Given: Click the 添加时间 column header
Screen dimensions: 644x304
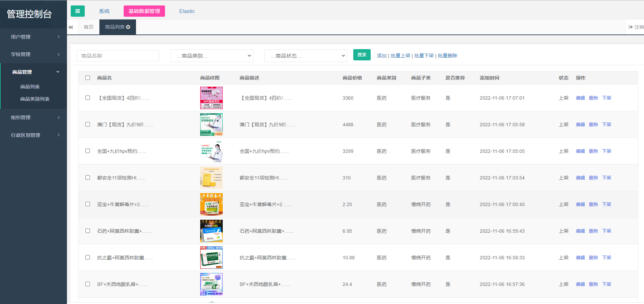Looking at the screenshot, I should 490,78.
